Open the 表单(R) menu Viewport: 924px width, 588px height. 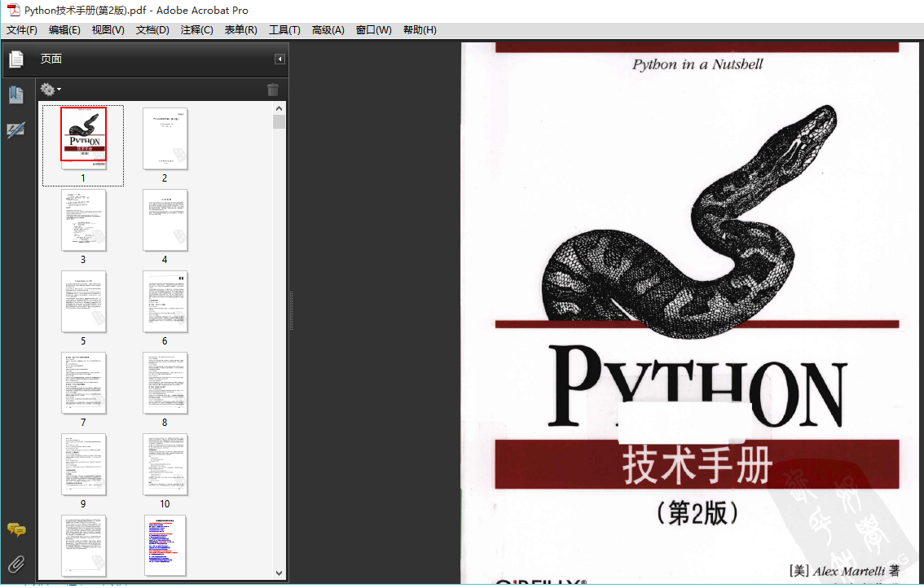(x=240, y=30)
